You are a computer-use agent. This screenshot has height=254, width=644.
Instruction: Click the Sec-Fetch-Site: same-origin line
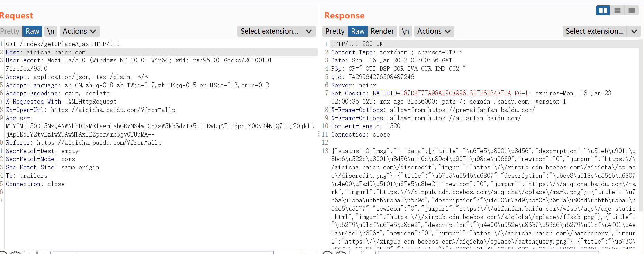pos(53,167)
